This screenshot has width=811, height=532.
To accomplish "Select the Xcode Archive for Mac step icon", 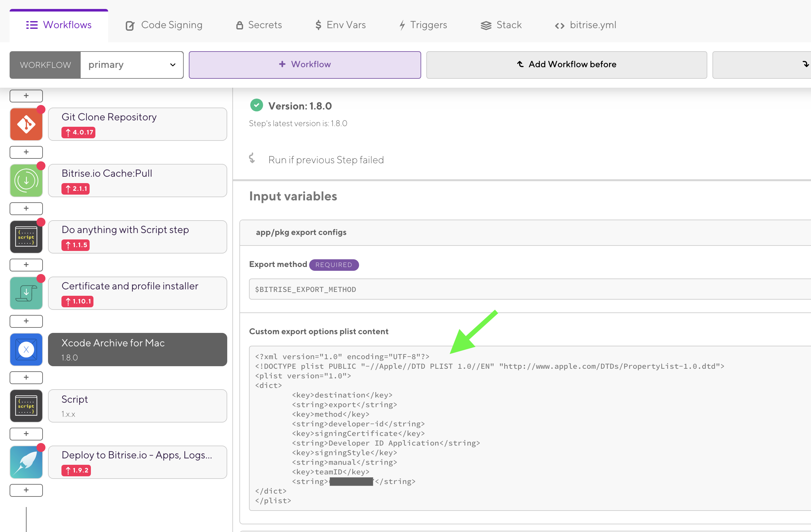I will tap(26, 349).
